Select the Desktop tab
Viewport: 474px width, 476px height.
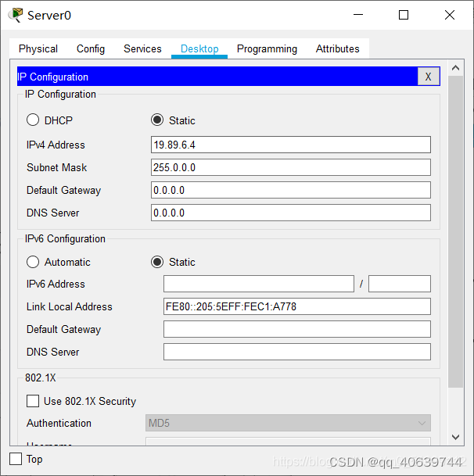point(199,48)
